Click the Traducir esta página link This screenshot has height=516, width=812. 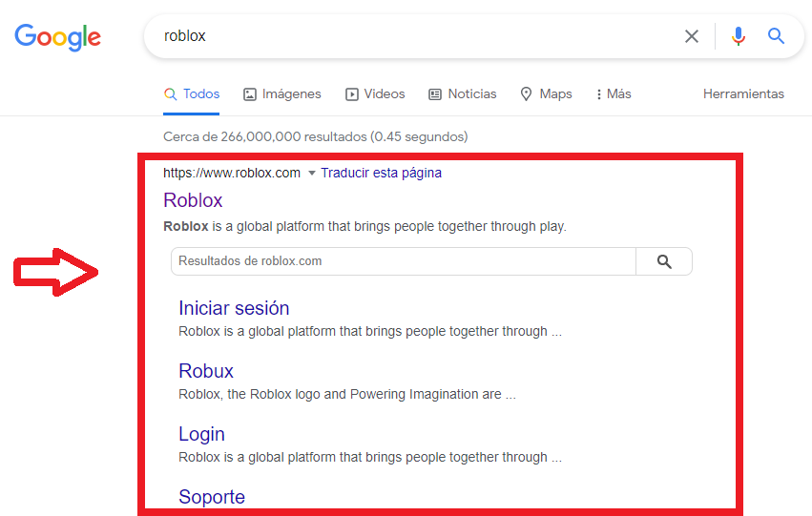381,173
